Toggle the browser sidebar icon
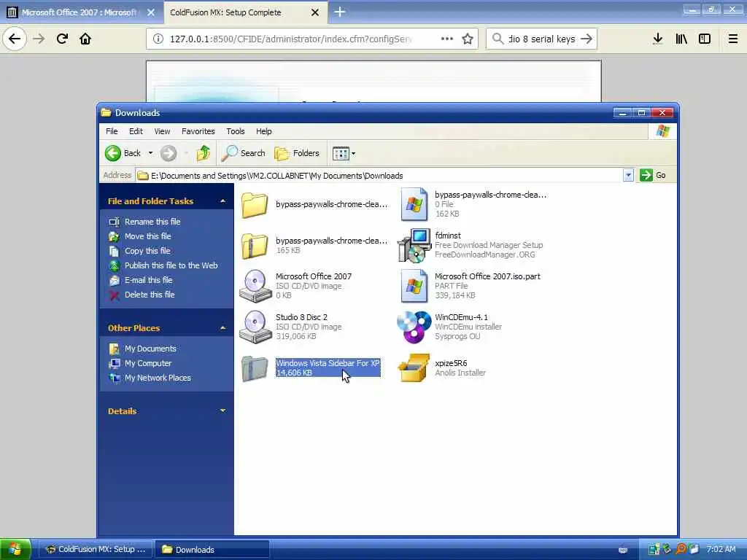 point(705,39)
